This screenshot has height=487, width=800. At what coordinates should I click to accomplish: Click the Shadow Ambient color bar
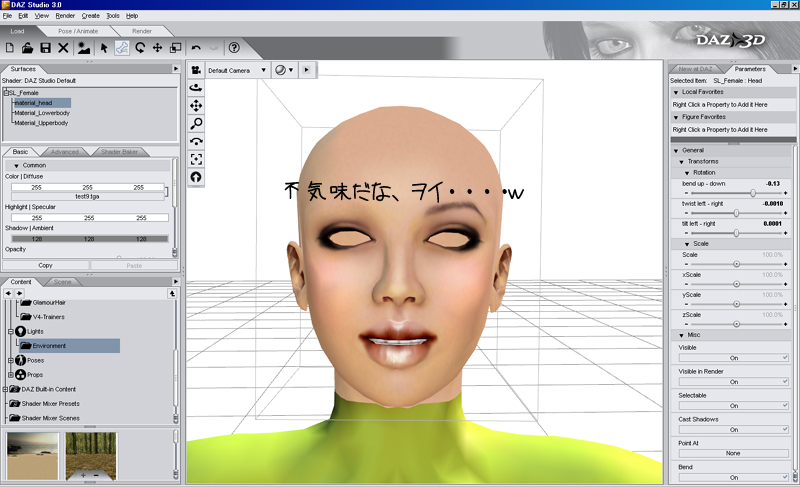90,239
